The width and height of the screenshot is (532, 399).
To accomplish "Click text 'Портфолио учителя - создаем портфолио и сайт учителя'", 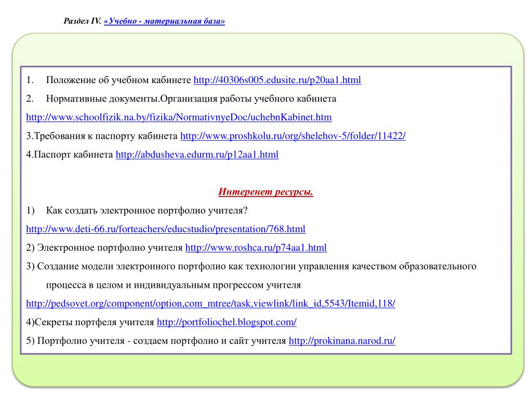I will 162,341.
